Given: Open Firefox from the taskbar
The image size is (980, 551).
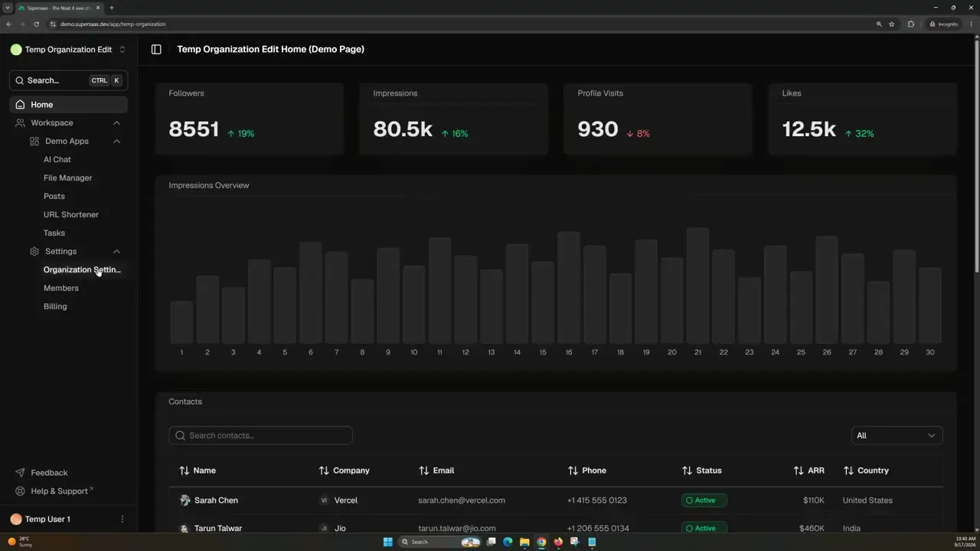Looking at the screenshot, I should (x=558, y=542).
